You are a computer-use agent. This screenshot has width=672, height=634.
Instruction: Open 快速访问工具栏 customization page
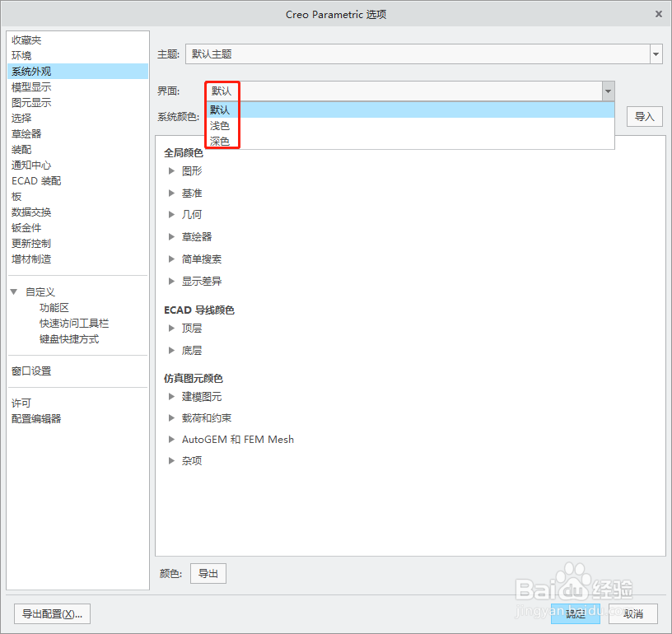[x=74, y=324]
